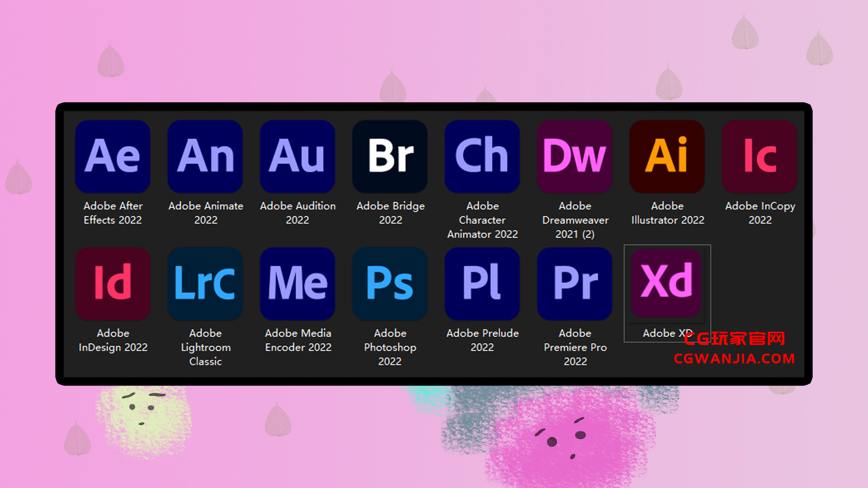Open the Adobe Dreamweaver 2021 icon
Screen dimensions: 868x488
575,156
